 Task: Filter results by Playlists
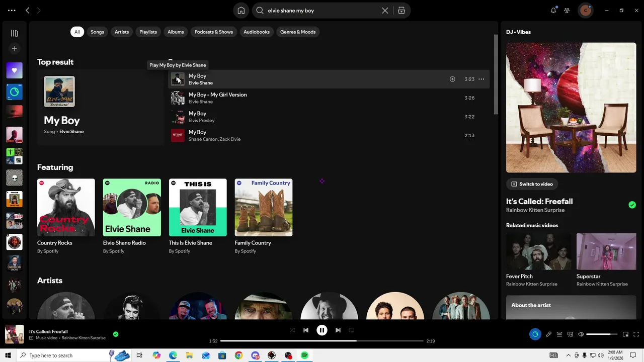(x=148, y=32)
